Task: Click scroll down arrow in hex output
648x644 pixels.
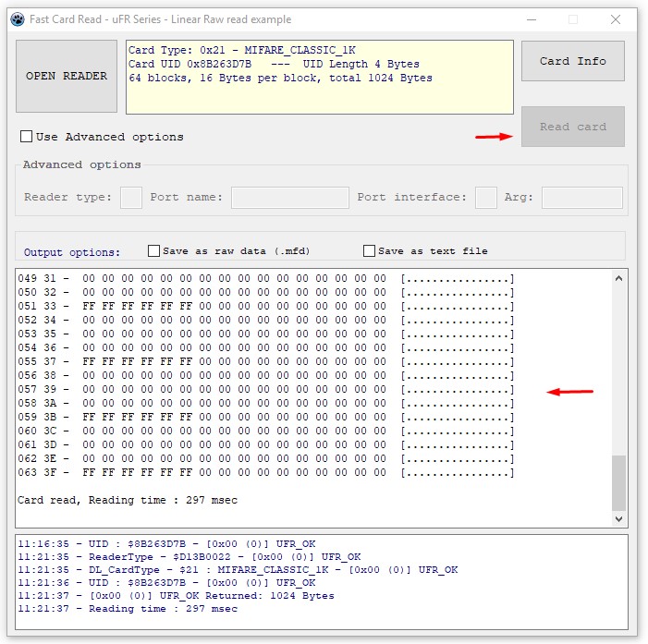Action: (x=618, y=519)
